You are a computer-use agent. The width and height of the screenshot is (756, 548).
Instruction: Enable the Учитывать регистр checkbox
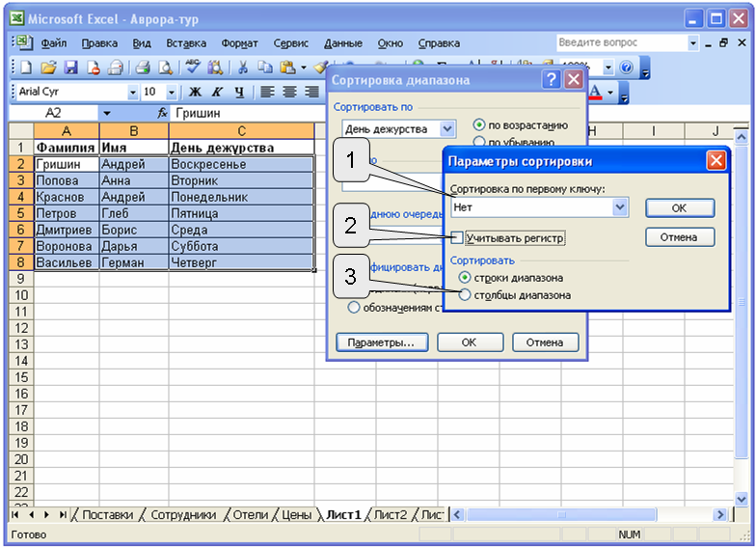coord(457,237)
